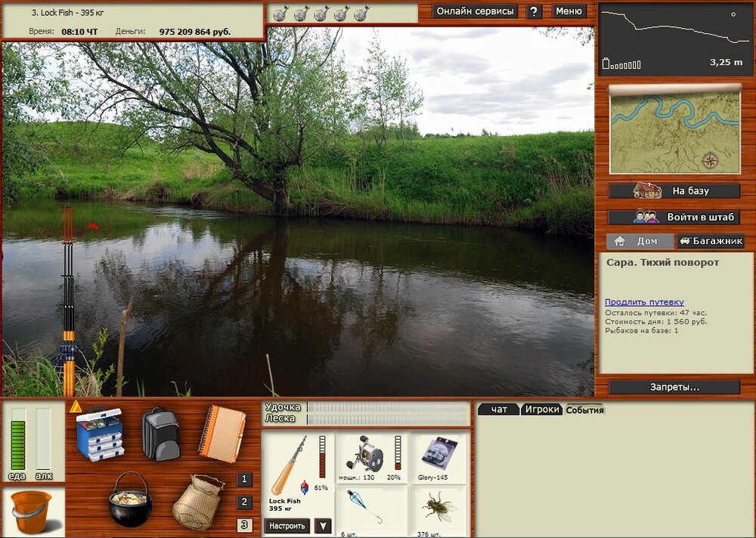Image resolution: width=756 pixels, height=538 pixels.
Task: Open the Онлайн сервисы menu
Action: (476, 11)
